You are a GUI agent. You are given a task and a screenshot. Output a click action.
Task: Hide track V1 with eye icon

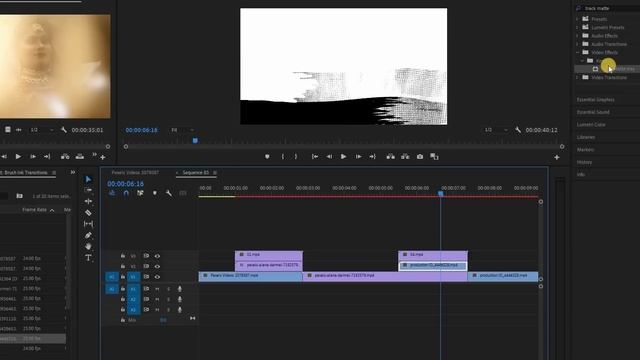(x=157, y=277)
